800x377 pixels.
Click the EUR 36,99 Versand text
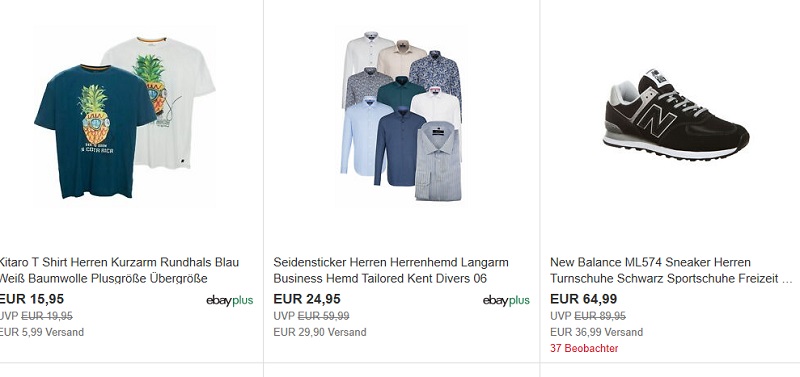click(596, 333)
